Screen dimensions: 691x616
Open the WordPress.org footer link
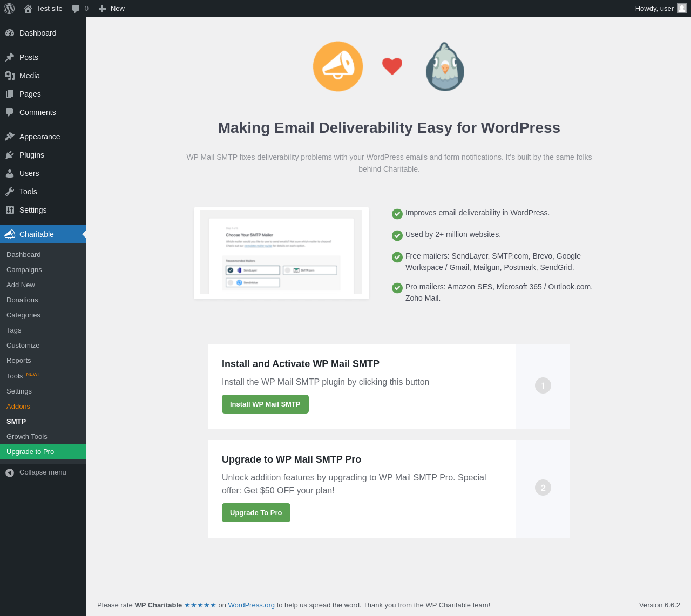[252, 605]
